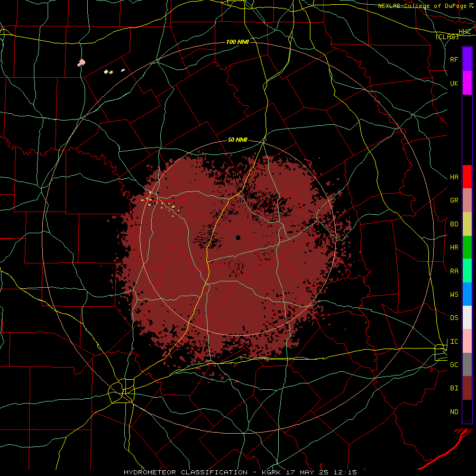476x476 pixels.
Task: Click the BD legend label
Action: 454,224
